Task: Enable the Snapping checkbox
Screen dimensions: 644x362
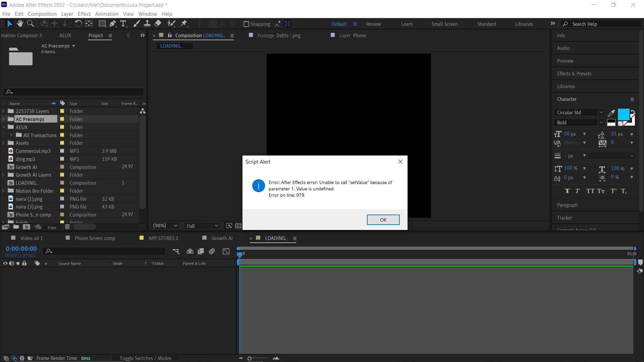Action: click(x=246, y=24)
